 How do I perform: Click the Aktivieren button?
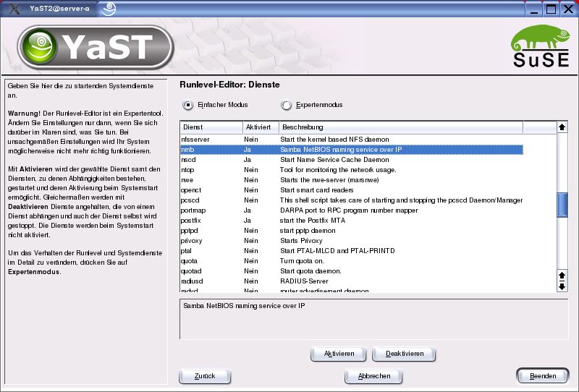339,354
